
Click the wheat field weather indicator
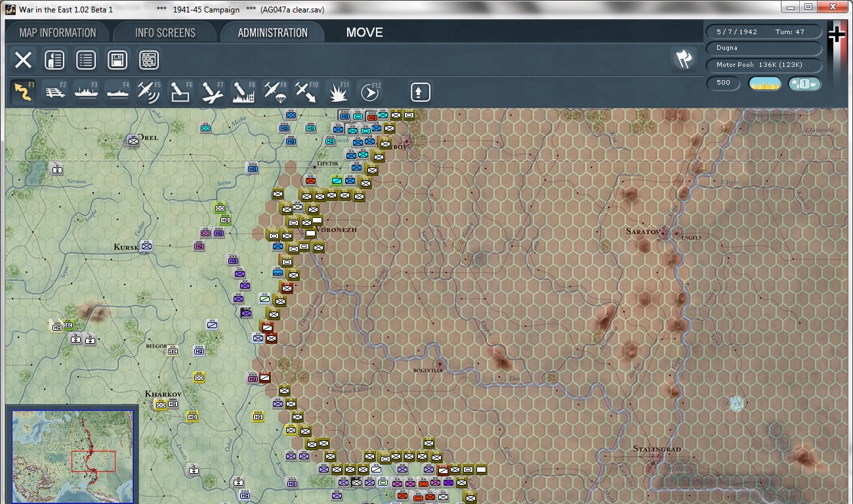click(x=765, y=83)
